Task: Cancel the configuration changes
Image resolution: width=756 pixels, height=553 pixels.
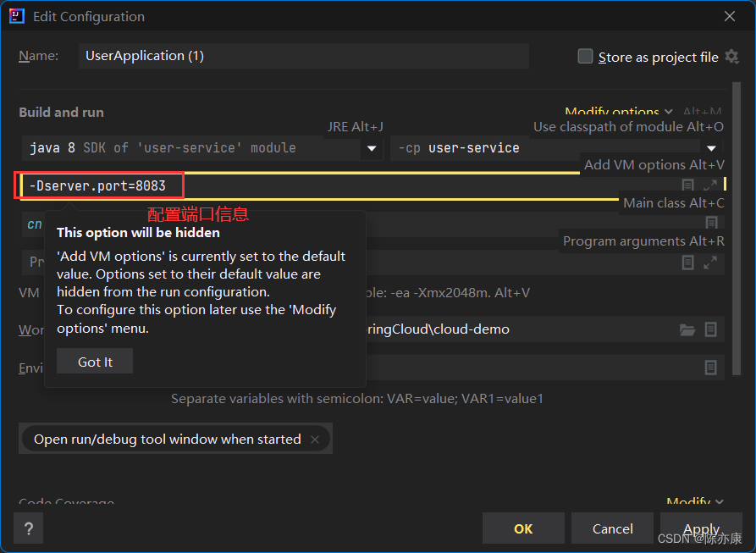Action: pyautogui.click(x=612, y=529)
